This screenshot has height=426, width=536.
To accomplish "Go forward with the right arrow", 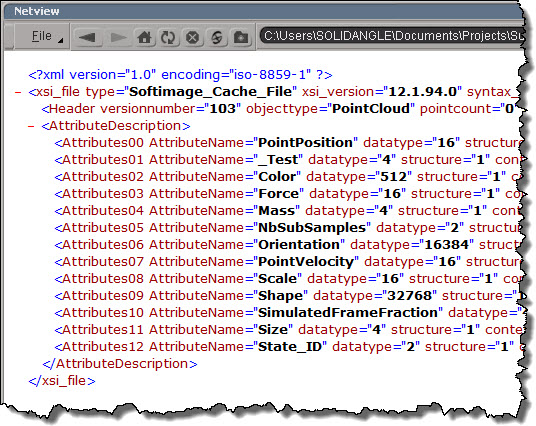I will click(x=119, y=37).
